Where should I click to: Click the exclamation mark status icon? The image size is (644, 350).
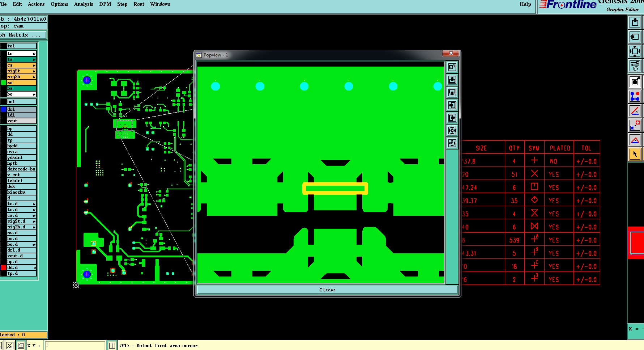112,346
